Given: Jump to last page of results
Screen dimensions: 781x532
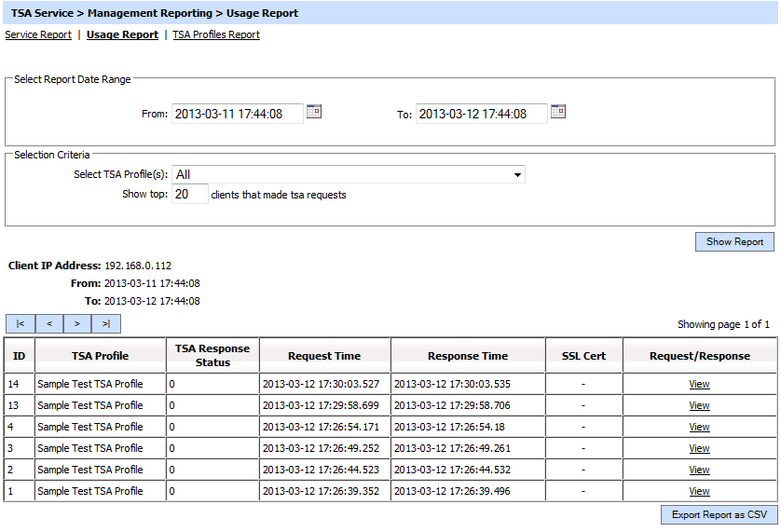Looking at the screenshot, I should click(106, 324).
